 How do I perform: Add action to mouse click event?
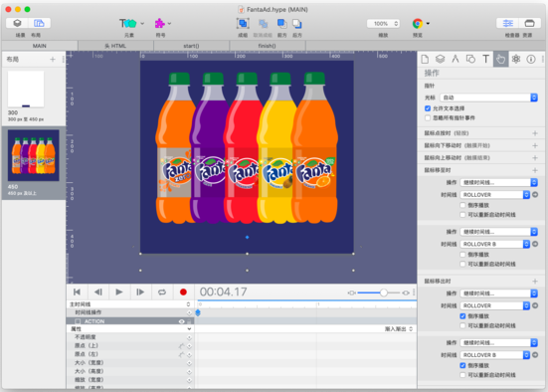coord(535,133)
